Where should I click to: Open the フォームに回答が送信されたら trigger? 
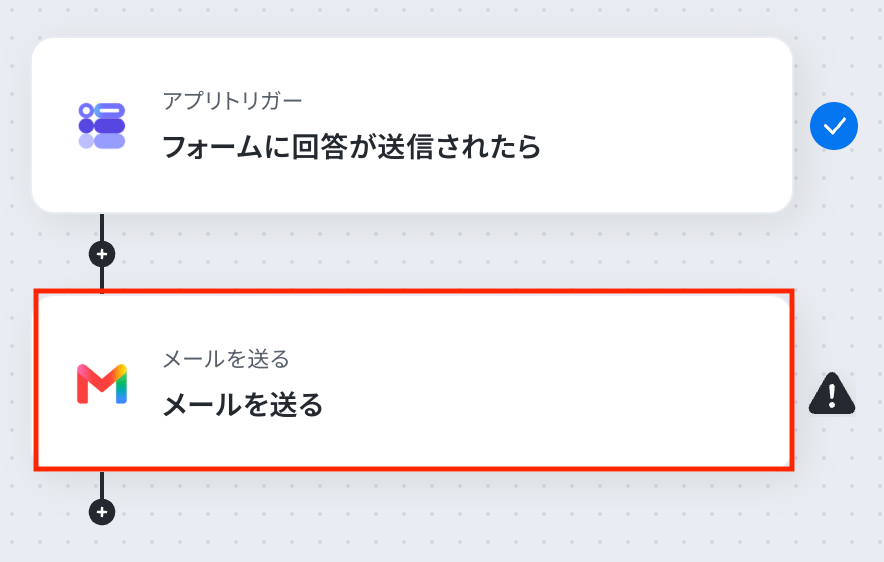[351, 147]
